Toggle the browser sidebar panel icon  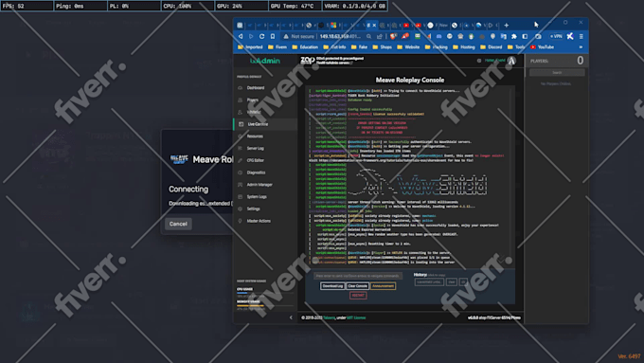pyautogui.click(x=525, y=36)
